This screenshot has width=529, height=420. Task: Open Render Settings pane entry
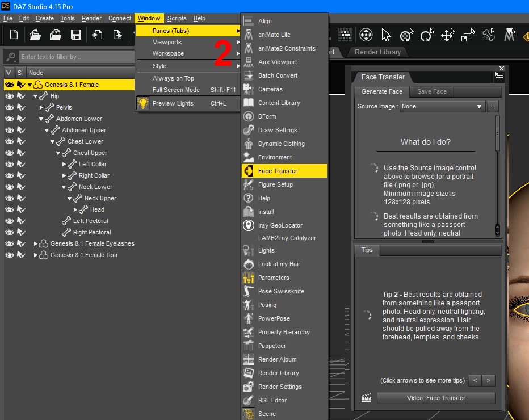click(x=284, y=387)
